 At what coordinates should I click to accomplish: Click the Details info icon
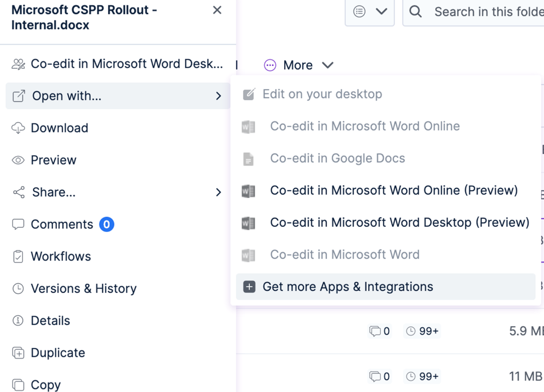[x=18, y=321]
